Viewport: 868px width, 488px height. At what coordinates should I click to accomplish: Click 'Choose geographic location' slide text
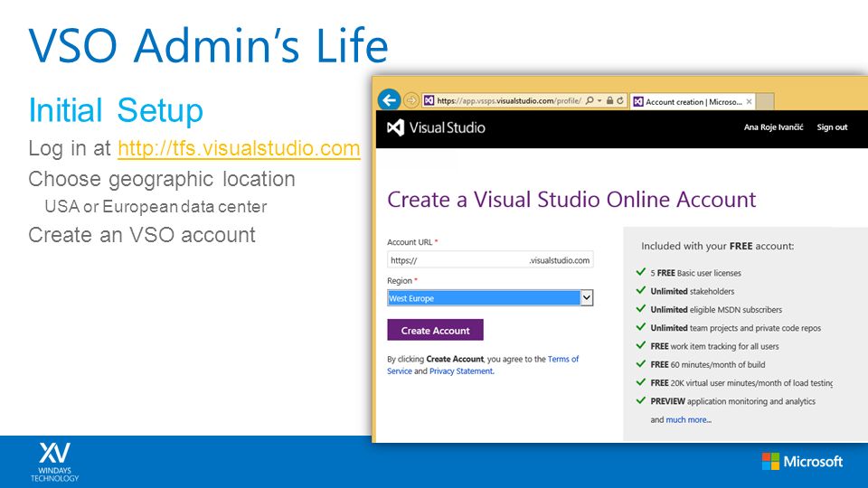pyautogui.click(x=162, y=179)
